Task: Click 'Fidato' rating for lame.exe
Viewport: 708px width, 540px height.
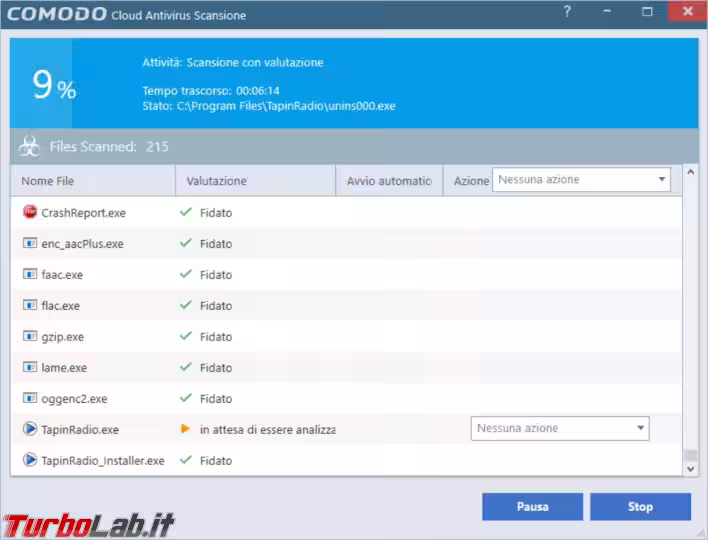Action: coord(216,368)
